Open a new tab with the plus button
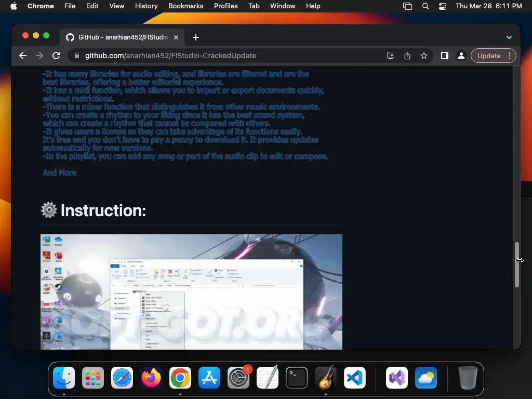 click(196, 37)
